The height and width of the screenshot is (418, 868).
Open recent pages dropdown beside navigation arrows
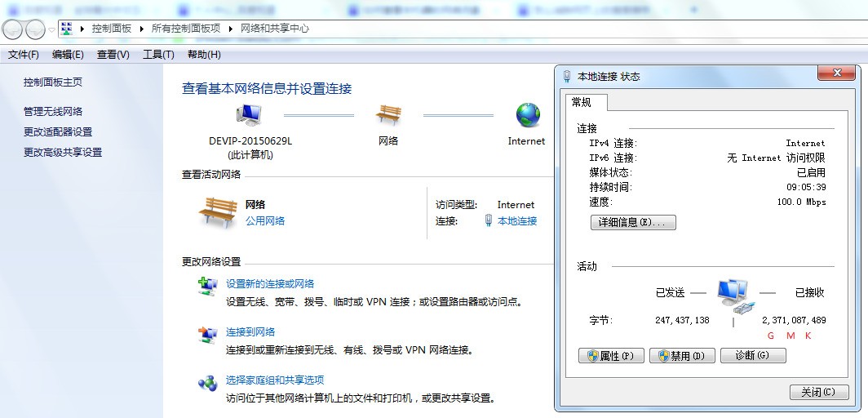pyautogui.click(x=51, y=29)
